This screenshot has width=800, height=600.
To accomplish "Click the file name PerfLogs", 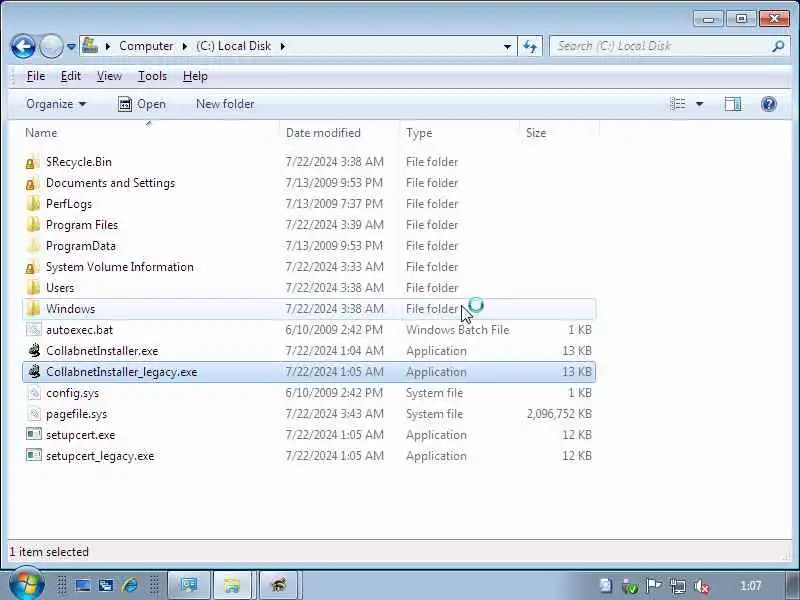I will (69, 204).
